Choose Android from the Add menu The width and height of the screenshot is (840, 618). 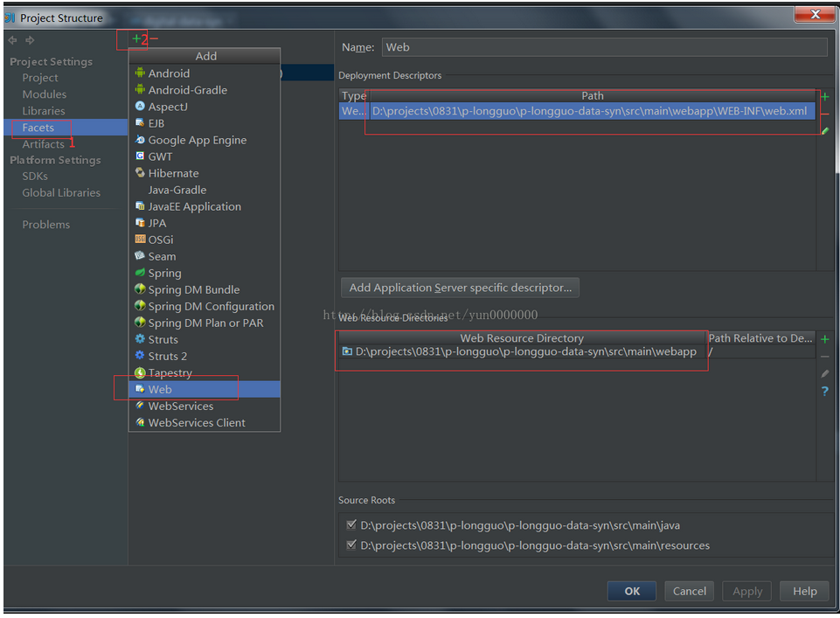205,73
